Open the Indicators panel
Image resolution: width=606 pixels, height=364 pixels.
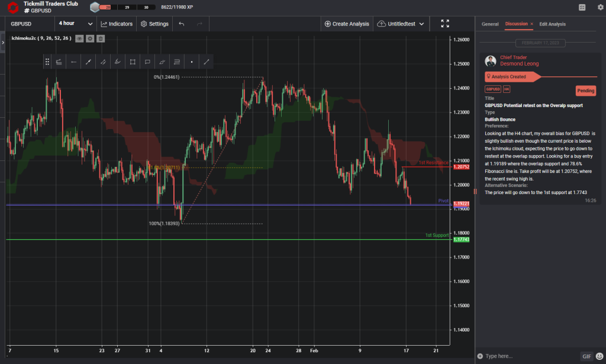point(117,24)
